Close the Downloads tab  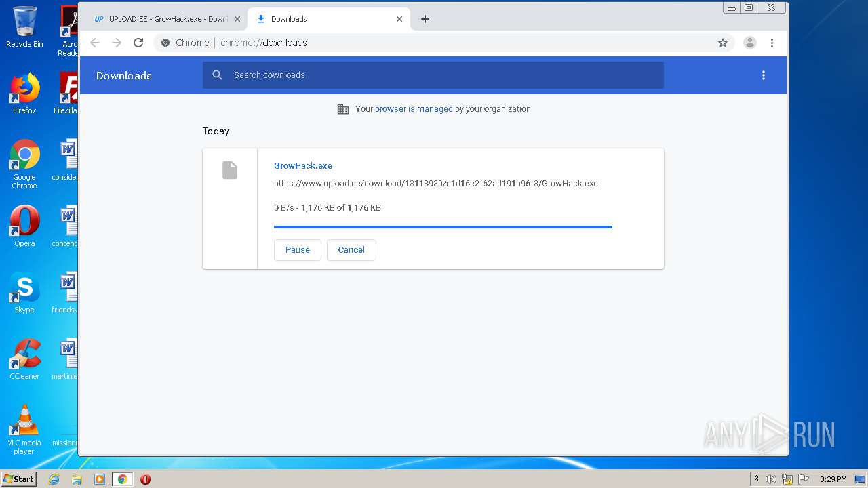coord(399,19)
